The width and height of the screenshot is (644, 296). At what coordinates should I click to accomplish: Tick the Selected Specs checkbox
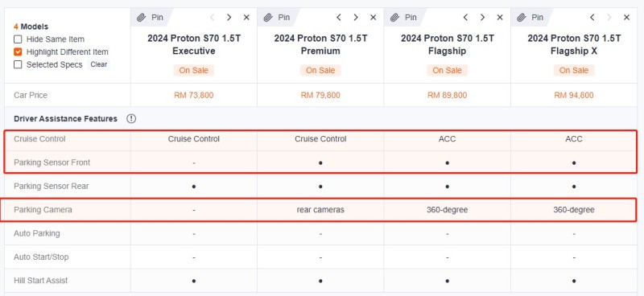pos(18,64)
